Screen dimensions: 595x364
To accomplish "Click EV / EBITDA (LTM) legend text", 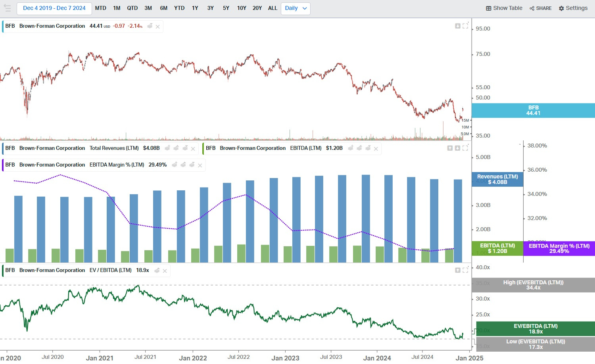I will (110, 270).
